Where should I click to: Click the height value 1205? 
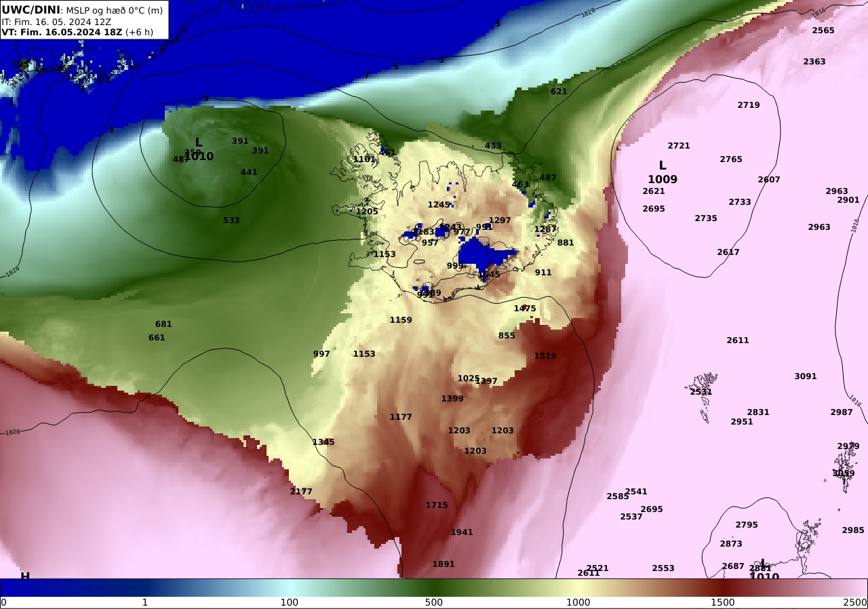(367, 212)
